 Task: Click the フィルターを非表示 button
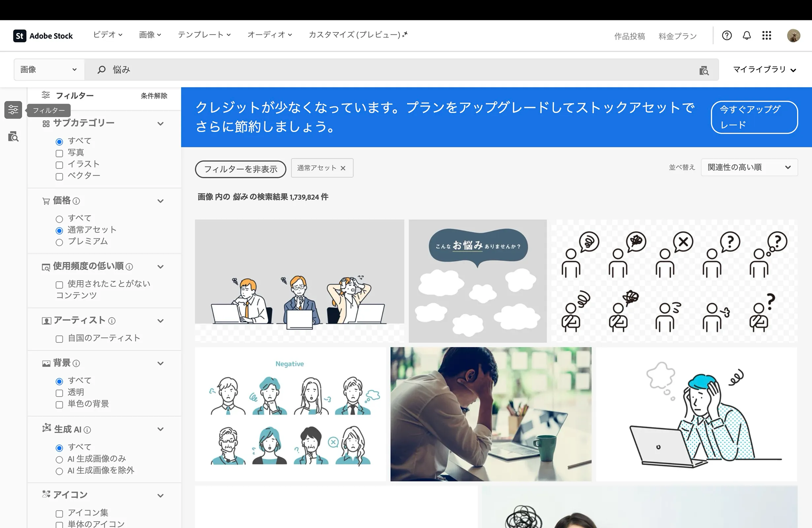point(241,169)
